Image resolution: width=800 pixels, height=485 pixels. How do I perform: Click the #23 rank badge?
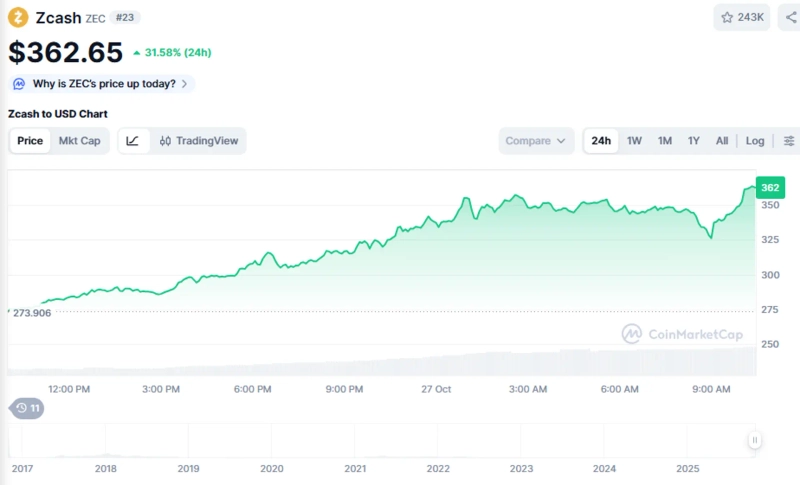tap(125, 18)
